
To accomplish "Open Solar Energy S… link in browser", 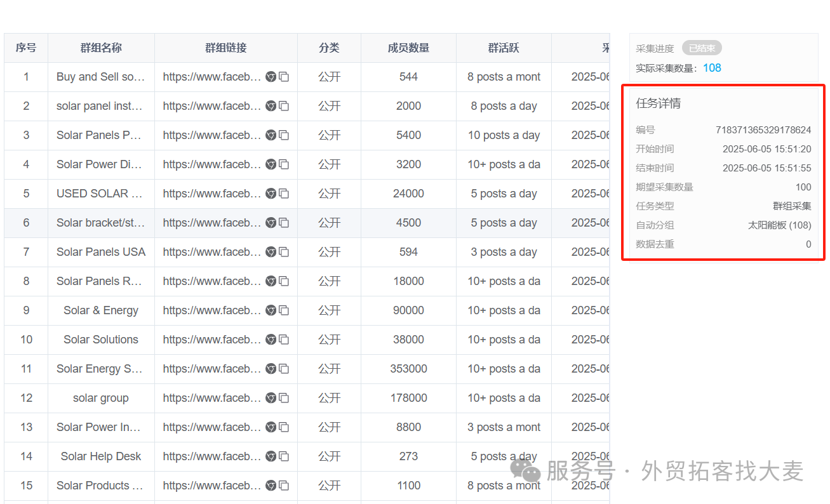I will [271, 369].
